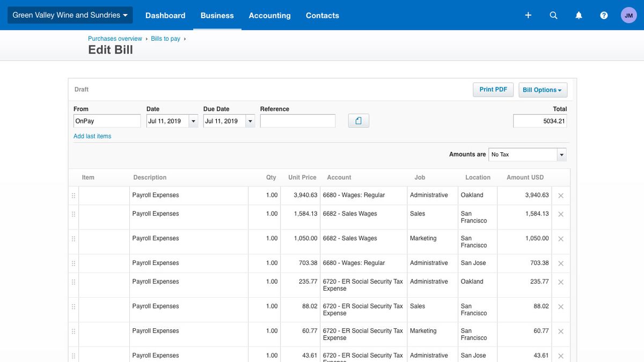Image resolution: width=644 pixels, height=362 pixels.
Task: Click into the Reference input field
Action: tap(297, 121)
